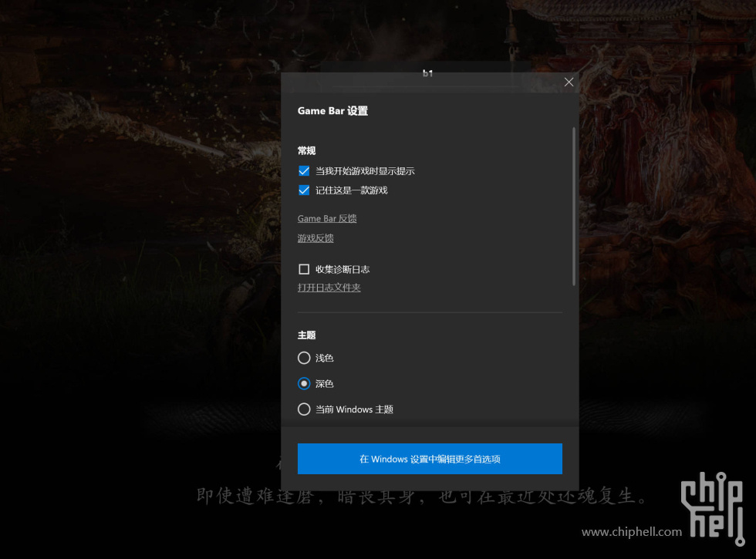Click the 常规 section heading
This screenshot has height=559, width=756.
tap(307, 151)
